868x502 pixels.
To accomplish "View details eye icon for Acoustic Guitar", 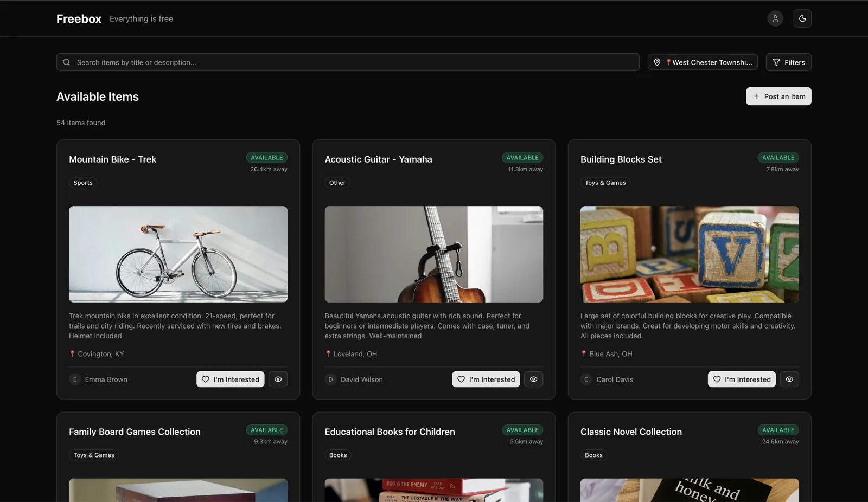I will 534,379.
